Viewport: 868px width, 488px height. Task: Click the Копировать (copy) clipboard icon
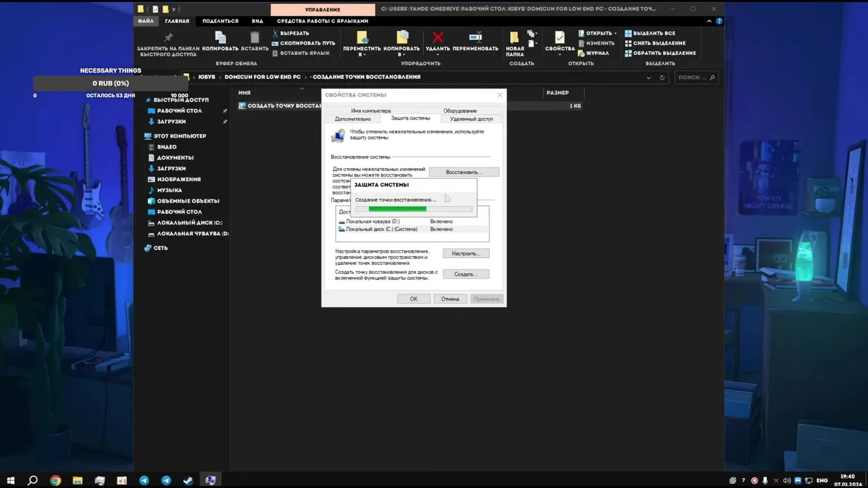pos(220,38)
